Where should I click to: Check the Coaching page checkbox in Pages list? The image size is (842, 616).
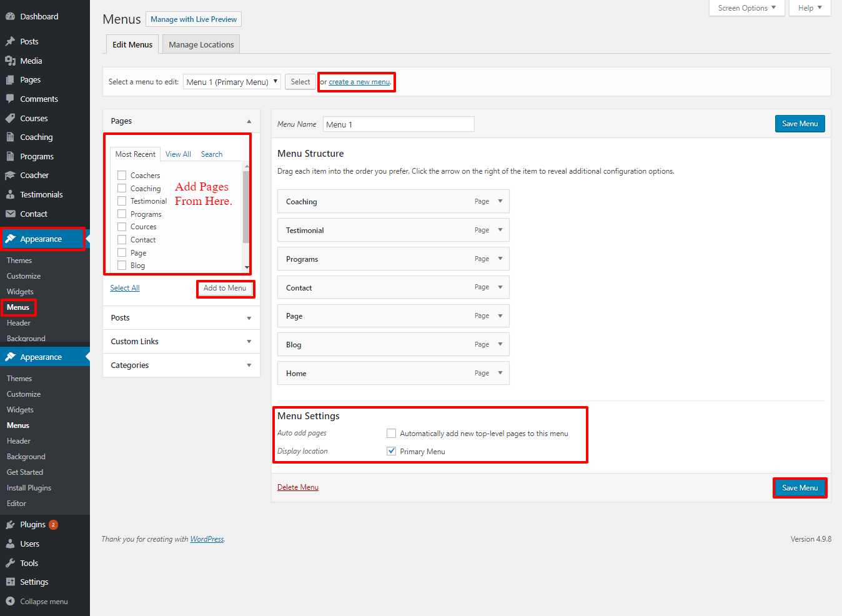[122, 188]
